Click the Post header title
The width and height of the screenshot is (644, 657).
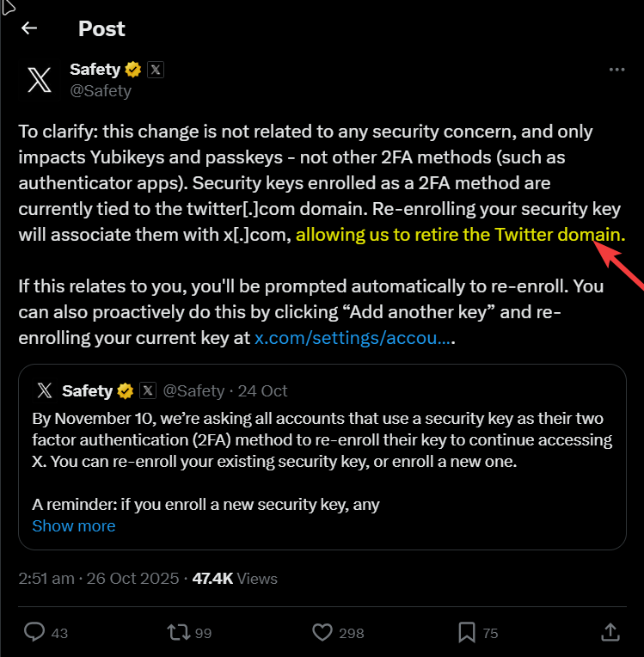point(101,28)
